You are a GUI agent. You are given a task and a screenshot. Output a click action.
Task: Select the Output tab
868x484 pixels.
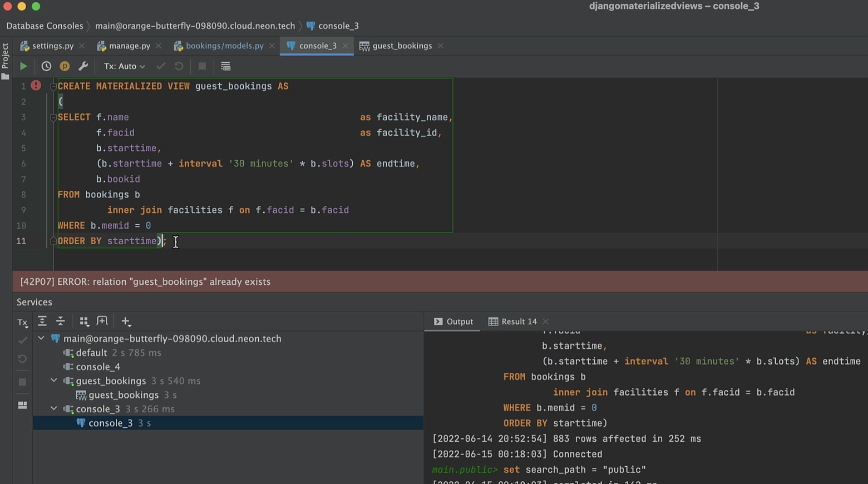pyautogui.click(x=453, y=322)
